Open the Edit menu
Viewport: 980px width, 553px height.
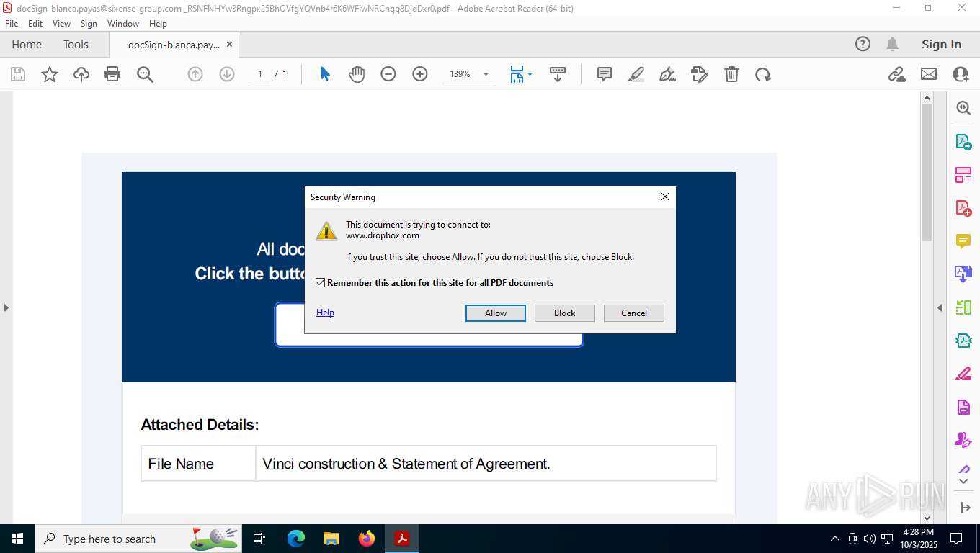point(35,24)
